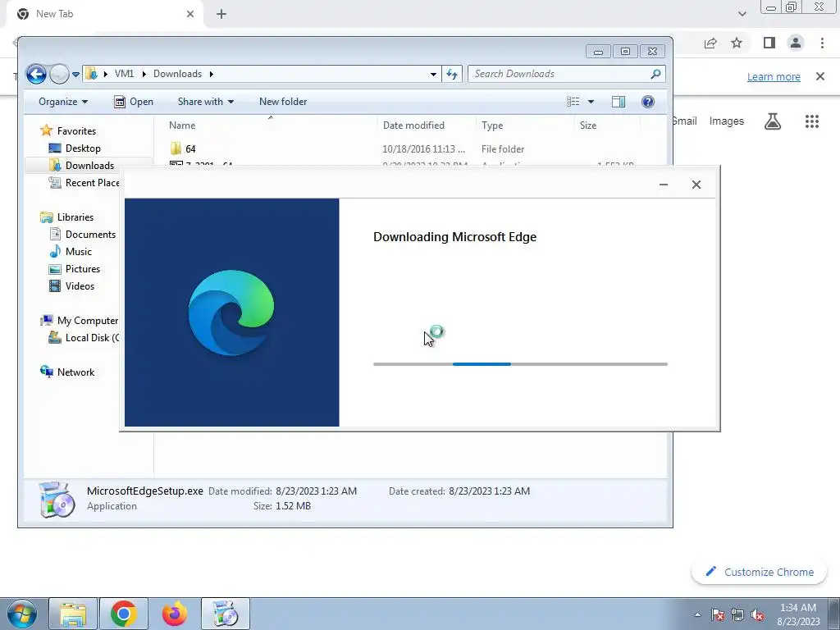This screenshot has width=840, height=630.
Task: Click the change view icon
Action: coord(573,102)
